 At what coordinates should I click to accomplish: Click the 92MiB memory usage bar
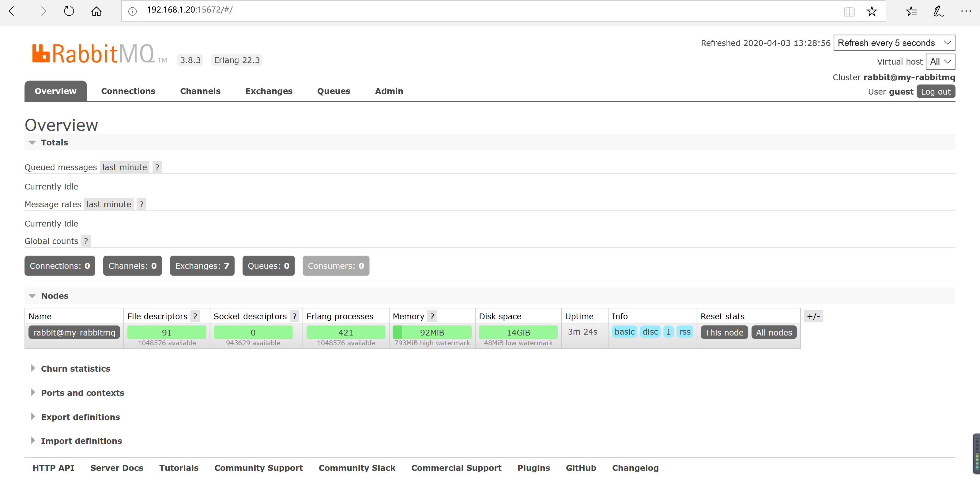[432, 332]
